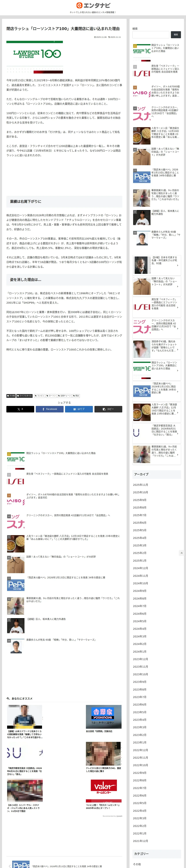The image size is (186, 868).
Task: Open archive link 2025年1月
Action: pos(140,561)
